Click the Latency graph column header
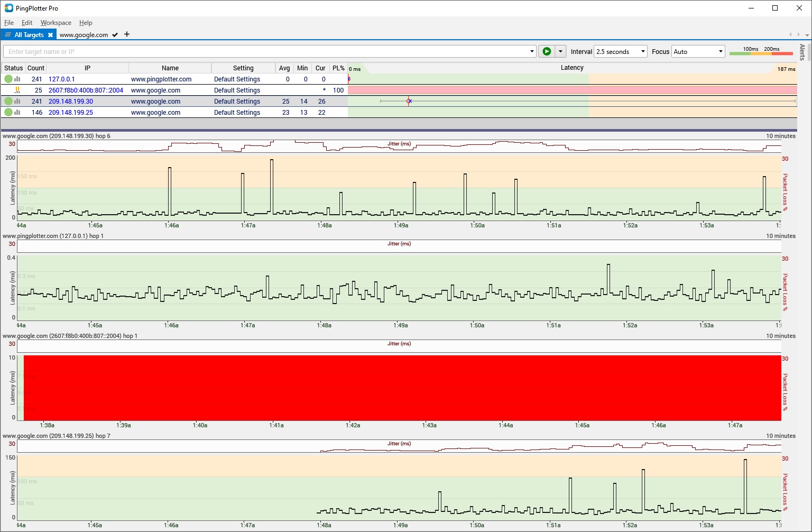 (572, 68)
